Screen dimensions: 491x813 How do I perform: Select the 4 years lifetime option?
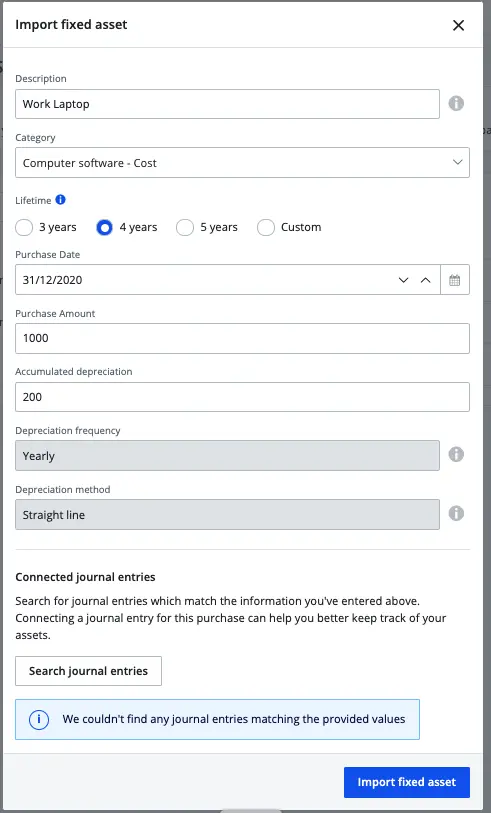point(104,227)
